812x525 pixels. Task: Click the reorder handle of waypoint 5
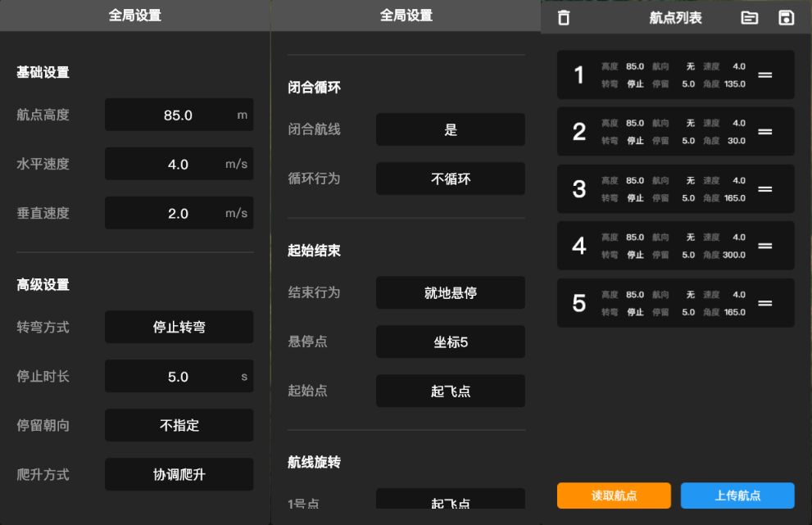point(764,303)
